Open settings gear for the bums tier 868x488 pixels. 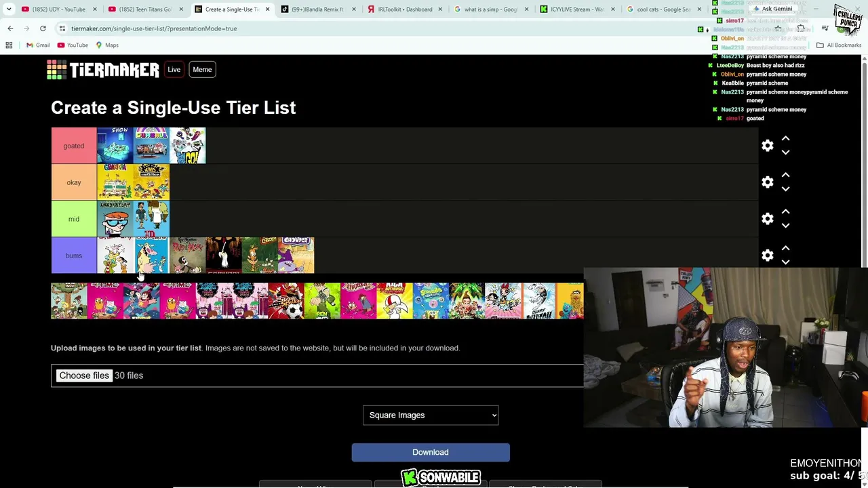[768, 256]
